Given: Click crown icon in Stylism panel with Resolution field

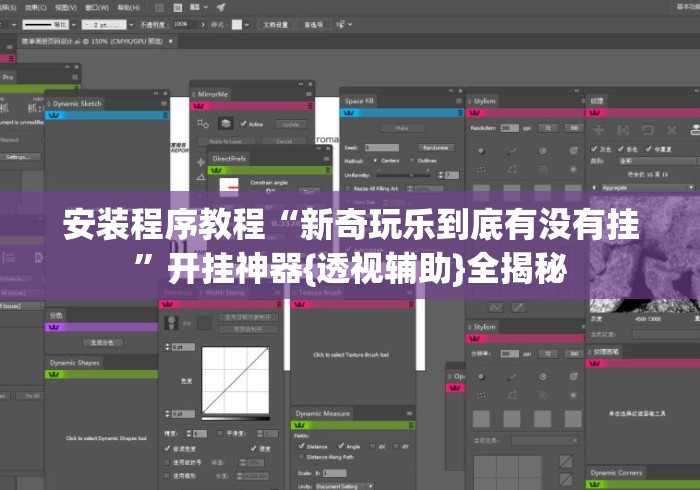Looking at the screenshot, I should pos(475,113).
